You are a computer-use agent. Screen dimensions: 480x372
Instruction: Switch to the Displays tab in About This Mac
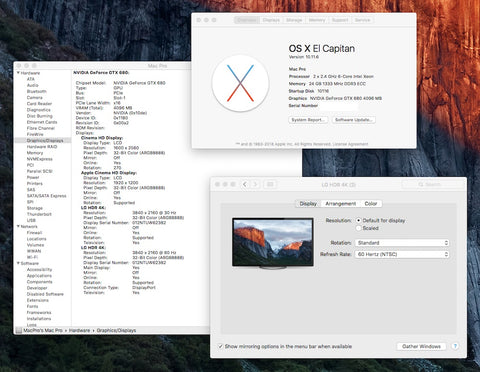[271, 20]
